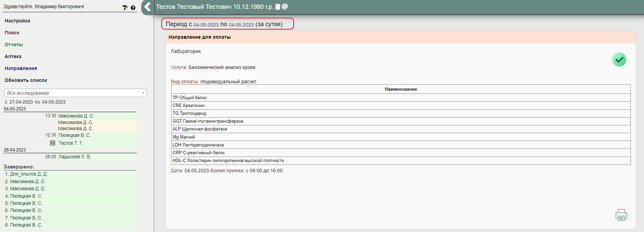Image resolution: width=644 pixels, height=232 pixels.
Task: Go to Отчеты section
Action: (14, 44)
